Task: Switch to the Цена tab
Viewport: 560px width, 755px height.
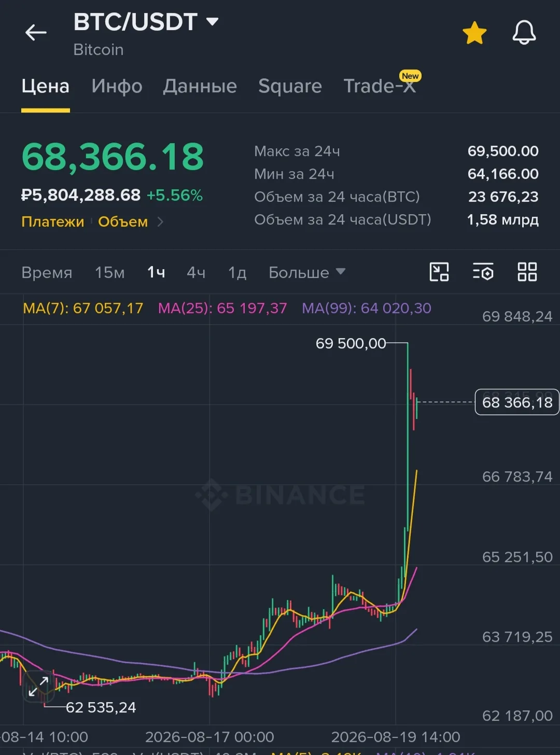Action: (x=46, y=86)
